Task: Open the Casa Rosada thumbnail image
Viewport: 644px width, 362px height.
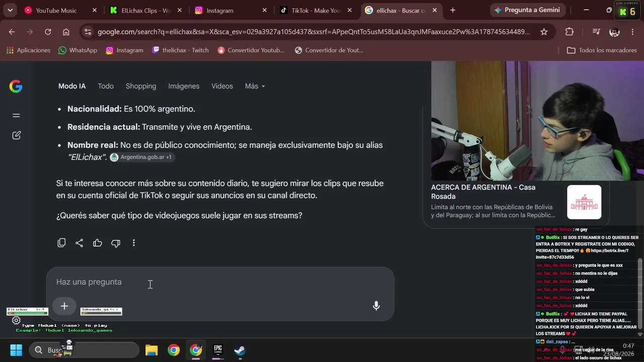Action: [584, 202]
